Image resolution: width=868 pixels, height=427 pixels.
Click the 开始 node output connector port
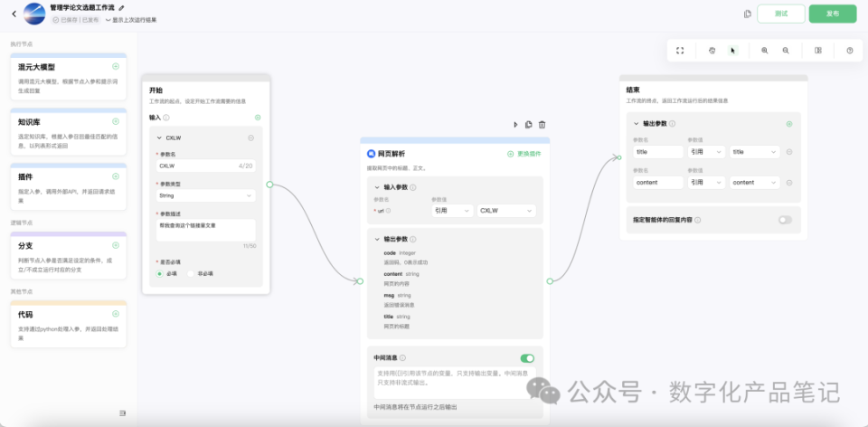coord(269,185)
